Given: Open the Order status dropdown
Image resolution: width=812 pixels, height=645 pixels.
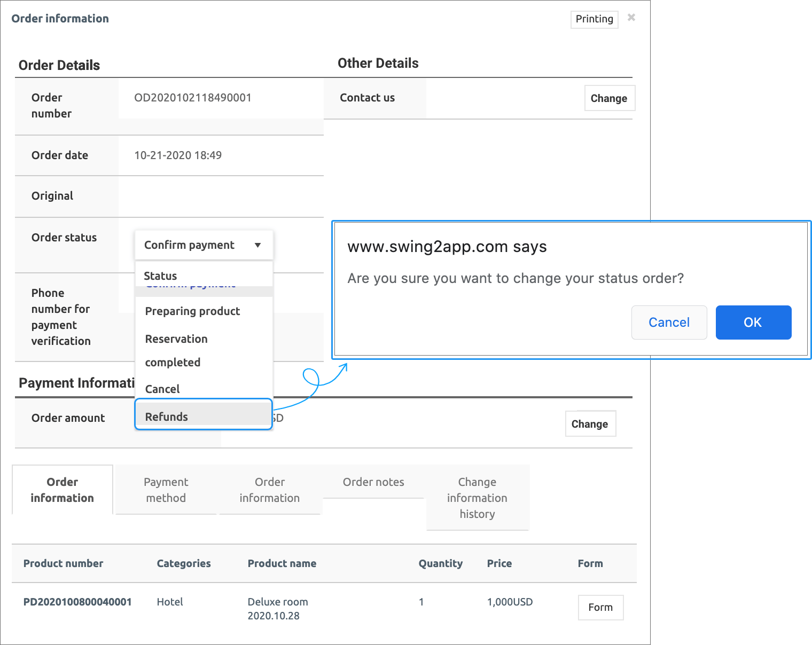Looking at the screenshot, I should 204,245.
